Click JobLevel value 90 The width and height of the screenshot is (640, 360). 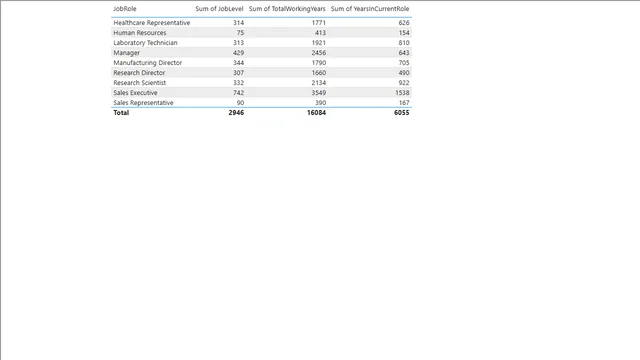point(240,103)
